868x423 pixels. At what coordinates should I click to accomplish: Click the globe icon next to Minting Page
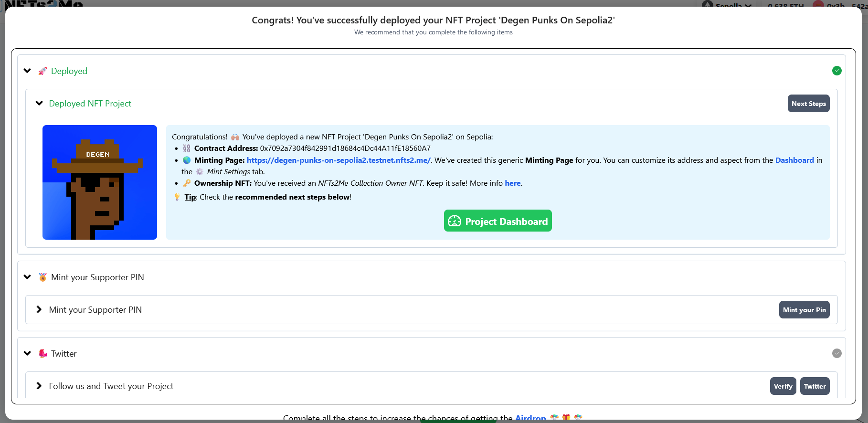[187, 160]
